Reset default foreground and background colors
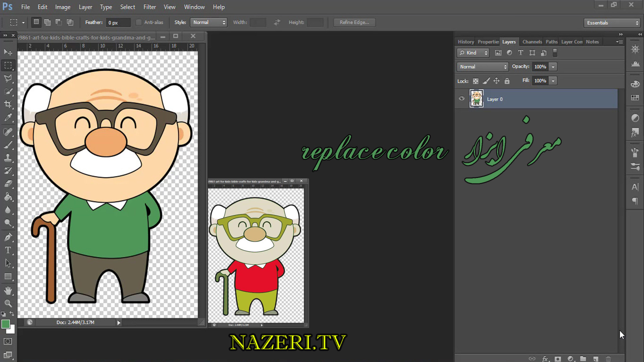 click(x=3, y=314)
